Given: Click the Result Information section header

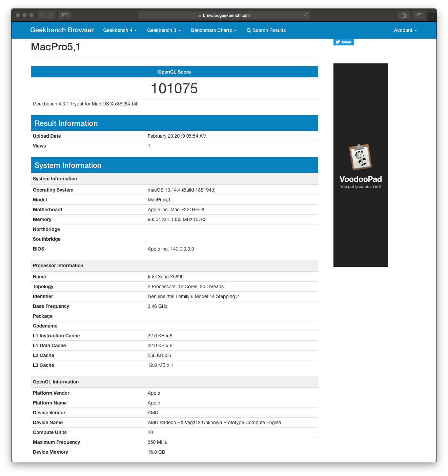Looking at the screenshot, I should (175, 123).
